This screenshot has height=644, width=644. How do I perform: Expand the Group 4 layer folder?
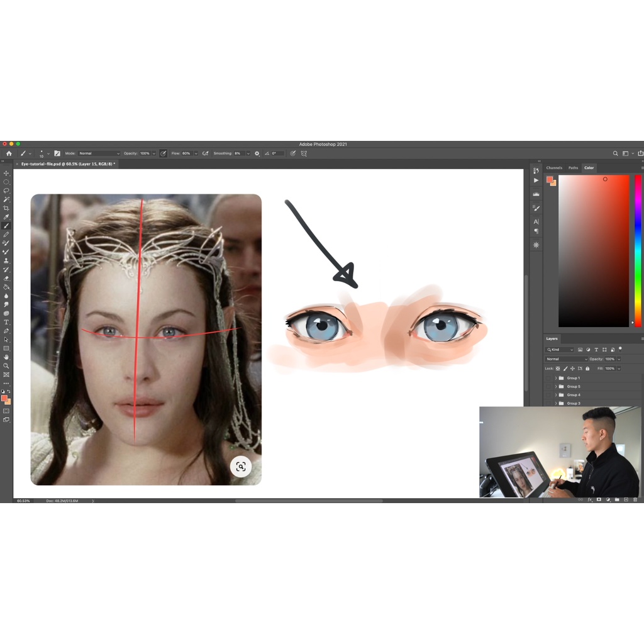pyautogui.click(x=555, y=395)
